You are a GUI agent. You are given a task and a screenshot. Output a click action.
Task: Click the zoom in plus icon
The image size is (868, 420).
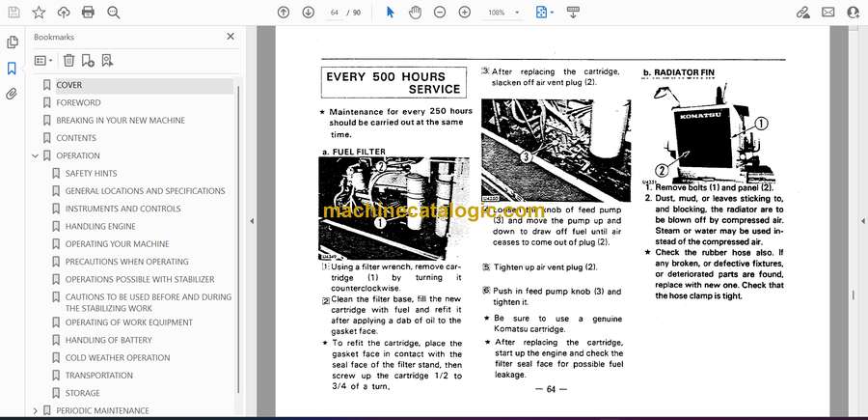tap(465, 12)
